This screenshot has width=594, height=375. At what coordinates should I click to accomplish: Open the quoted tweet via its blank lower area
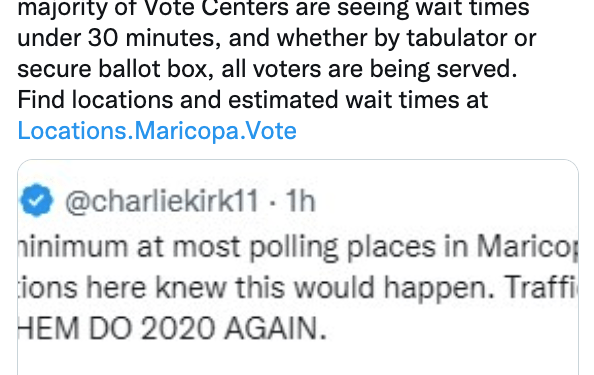(298, 360)
